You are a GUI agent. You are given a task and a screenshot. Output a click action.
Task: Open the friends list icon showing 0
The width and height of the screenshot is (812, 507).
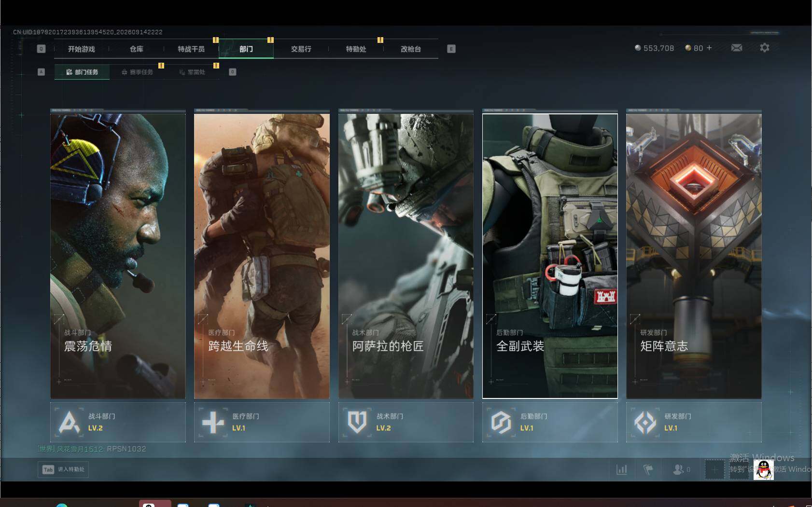pos(682,469)
